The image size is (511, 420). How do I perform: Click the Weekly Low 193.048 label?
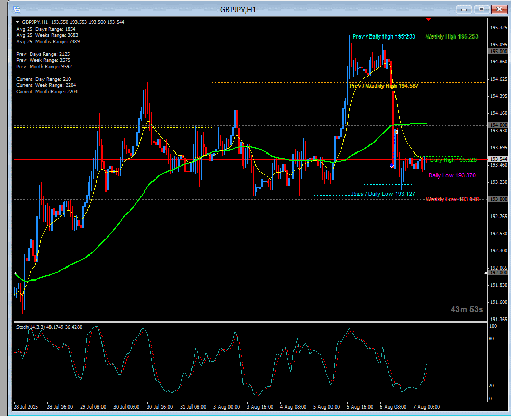(451, 200)
